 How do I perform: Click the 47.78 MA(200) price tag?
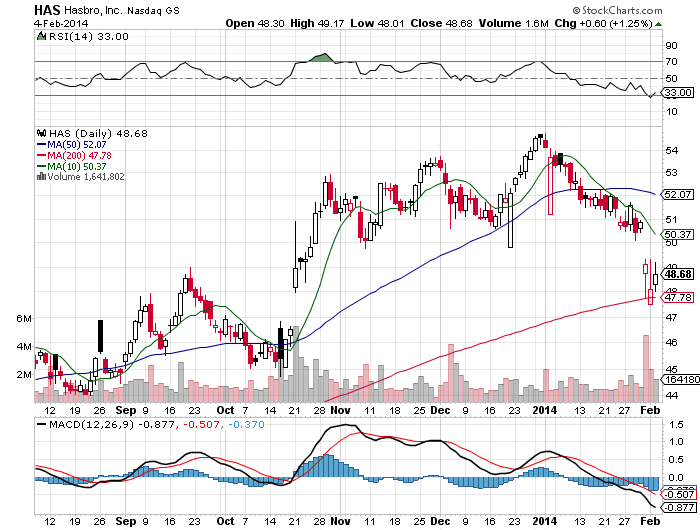click(x=678, y=297)
